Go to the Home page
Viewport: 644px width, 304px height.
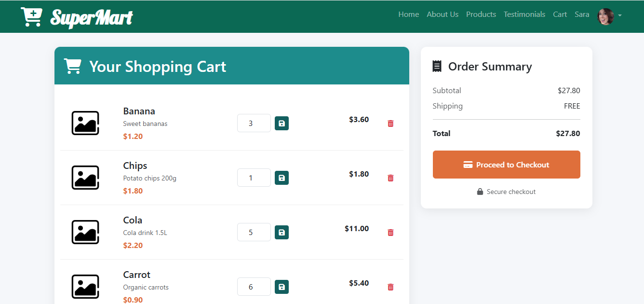coord(408,14)
